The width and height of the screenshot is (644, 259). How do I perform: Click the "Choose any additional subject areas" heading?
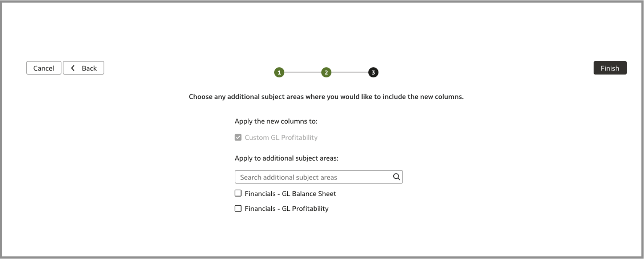(326, 97)
